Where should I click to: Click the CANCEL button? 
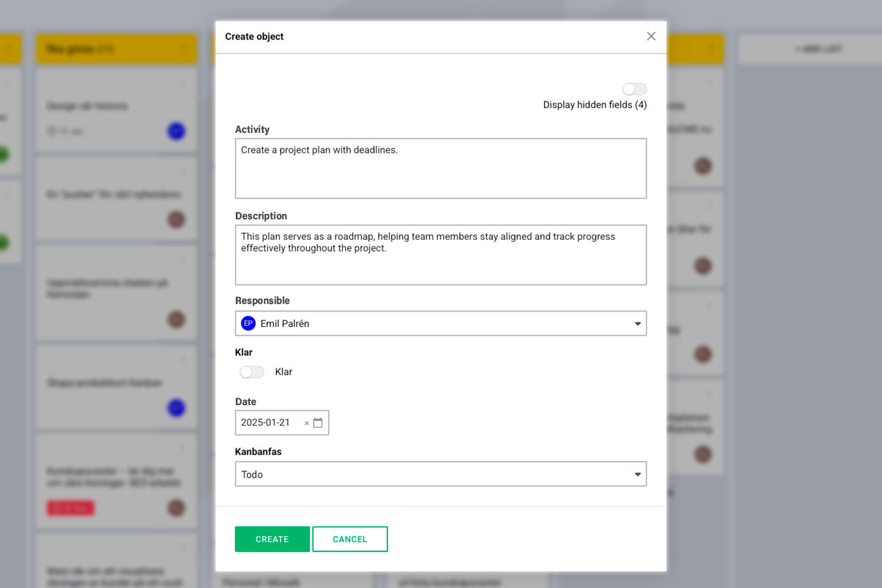coord(350,539)
